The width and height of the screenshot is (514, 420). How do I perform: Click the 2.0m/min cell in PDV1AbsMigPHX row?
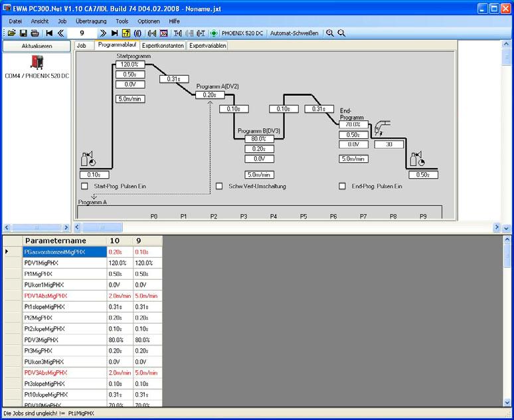point(120,296)
